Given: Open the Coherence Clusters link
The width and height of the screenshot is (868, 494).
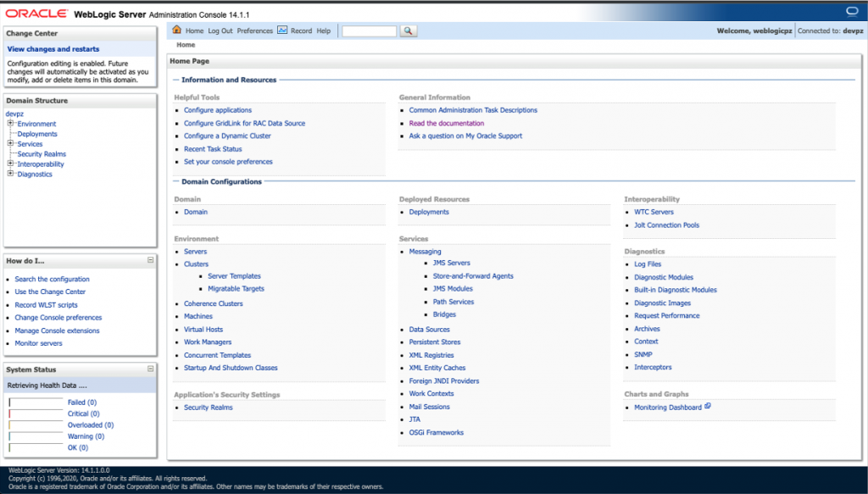Looking at the screenshot, I should tap(213, 303).
